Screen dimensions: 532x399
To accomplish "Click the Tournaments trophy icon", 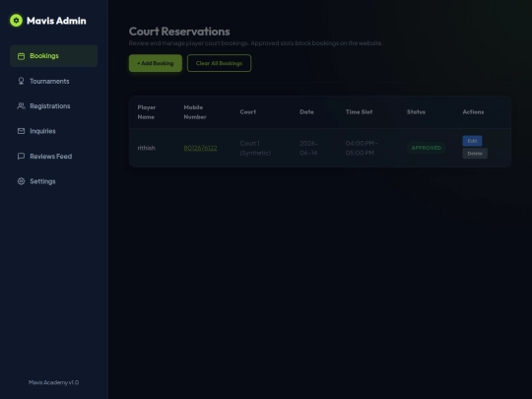I will [x=21, y=81].
